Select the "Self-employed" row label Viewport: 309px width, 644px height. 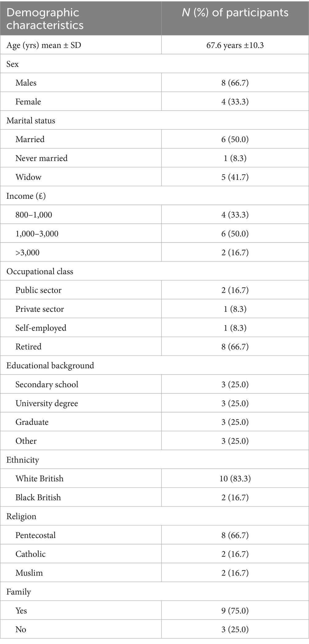tap(41, 328)
